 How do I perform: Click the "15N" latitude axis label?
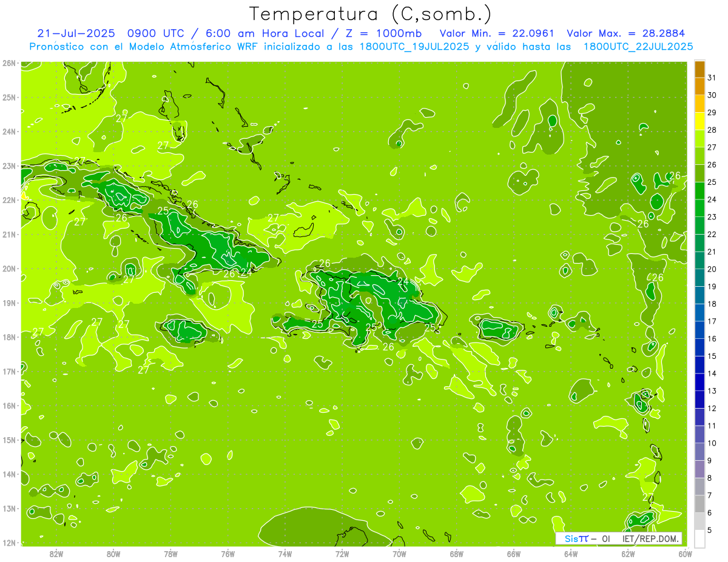point(9,440)
